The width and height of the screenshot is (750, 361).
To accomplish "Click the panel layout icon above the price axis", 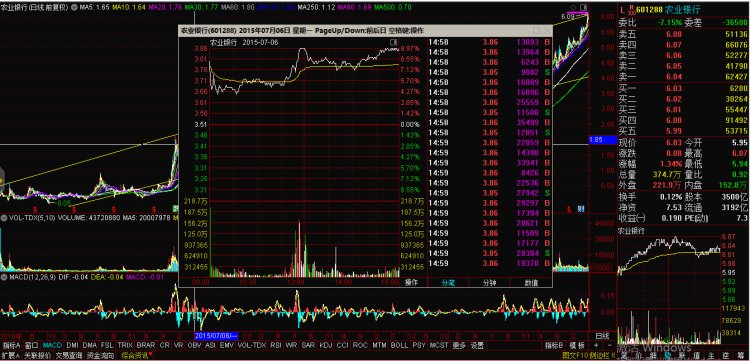I will [x=584, y=7].
